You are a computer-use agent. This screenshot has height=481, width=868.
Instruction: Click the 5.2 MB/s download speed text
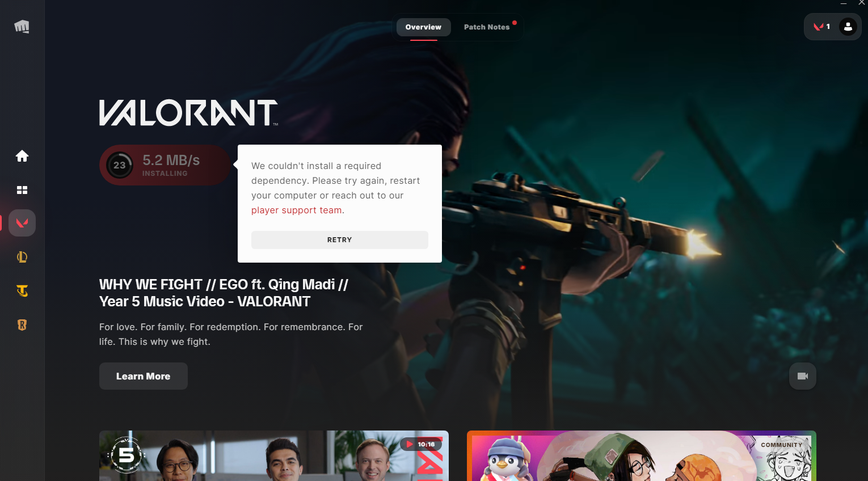click(x=171, y=161)
